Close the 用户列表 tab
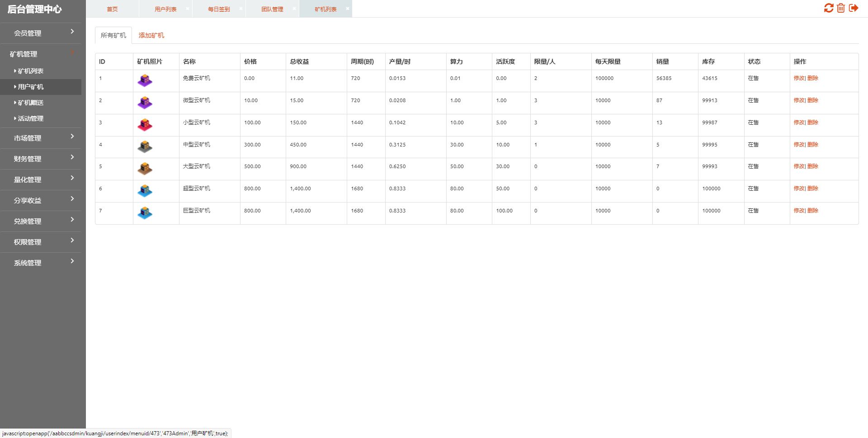This screenshot has height=438, width=868. point(188,9)
